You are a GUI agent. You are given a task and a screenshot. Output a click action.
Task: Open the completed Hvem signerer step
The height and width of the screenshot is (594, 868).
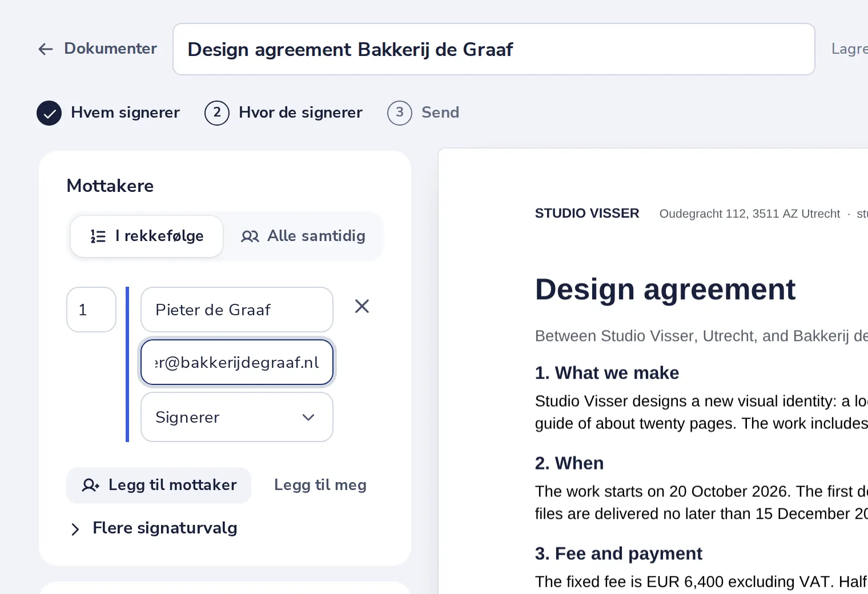pyautogui.click(x=108, y=113)
